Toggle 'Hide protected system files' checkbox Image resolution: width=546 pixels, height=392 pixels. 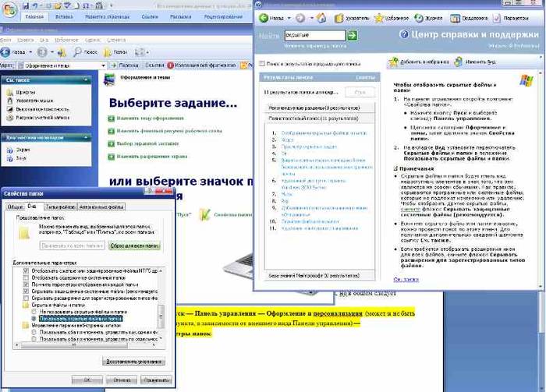27,290
